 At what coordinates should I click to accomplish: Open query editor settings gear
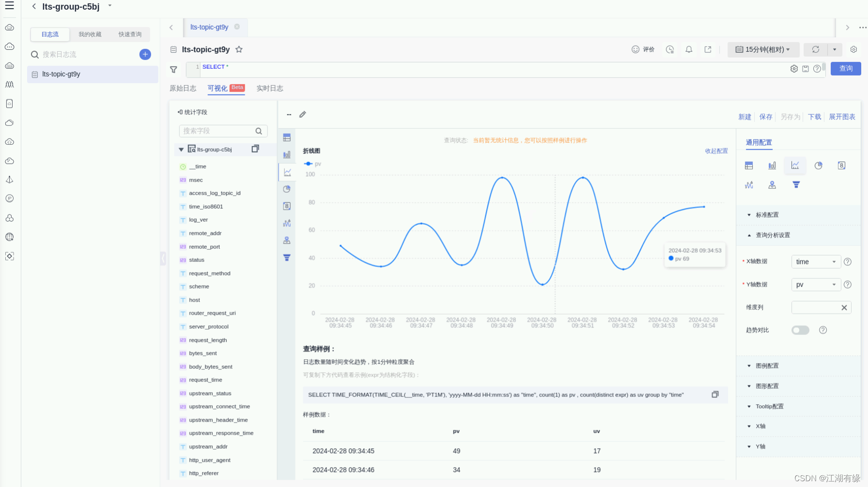click(x=794, y=69)
